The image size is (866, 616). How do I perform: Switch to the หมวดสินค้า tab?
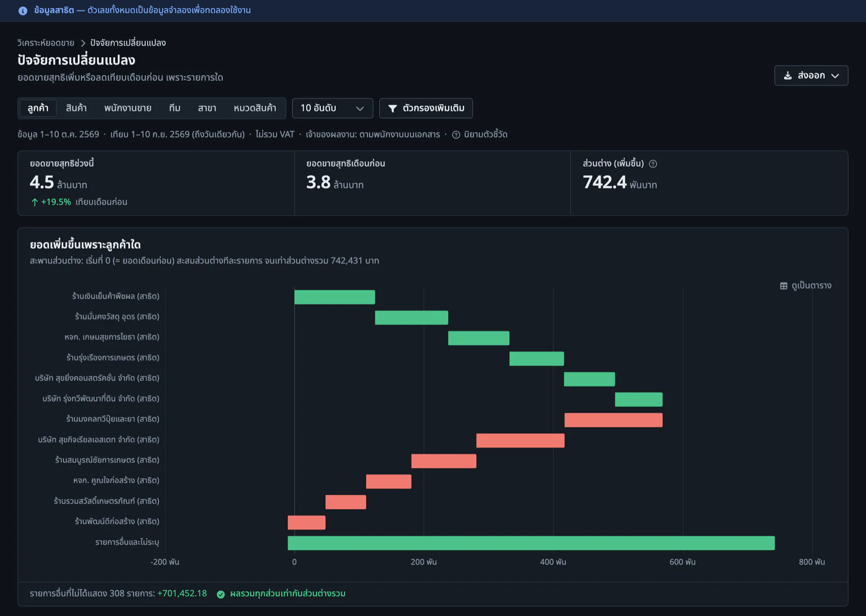pos(255,108)
